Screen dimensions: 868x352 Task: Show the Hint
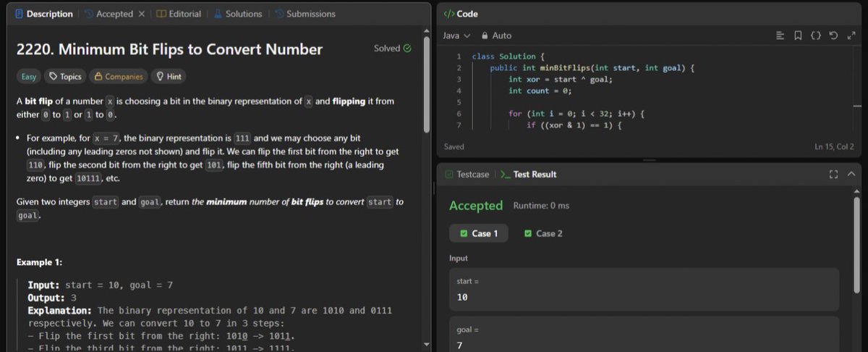[x=169, y=76]
